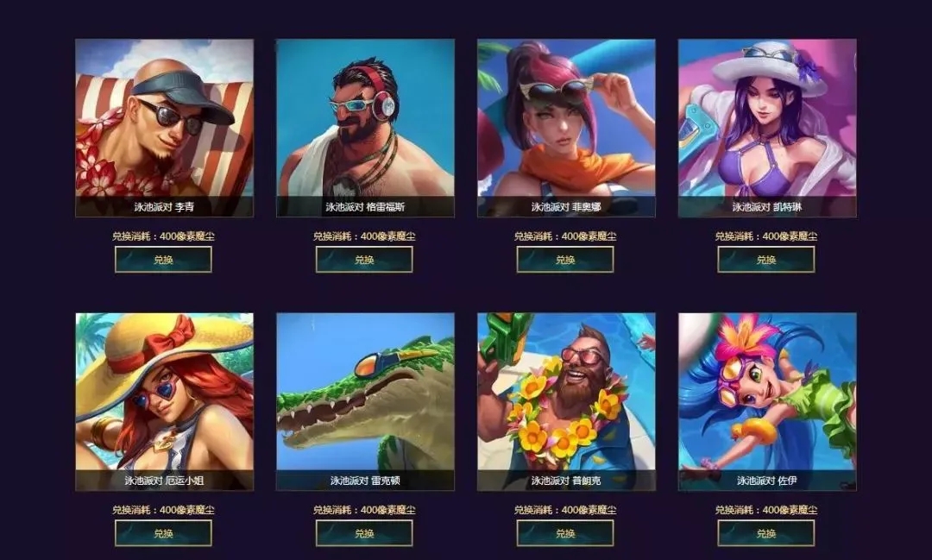Select the 泳池派对 李青 skin thumbnail
Screen dimensions: 932x560
pyautogui.click(x=164, y=128)
